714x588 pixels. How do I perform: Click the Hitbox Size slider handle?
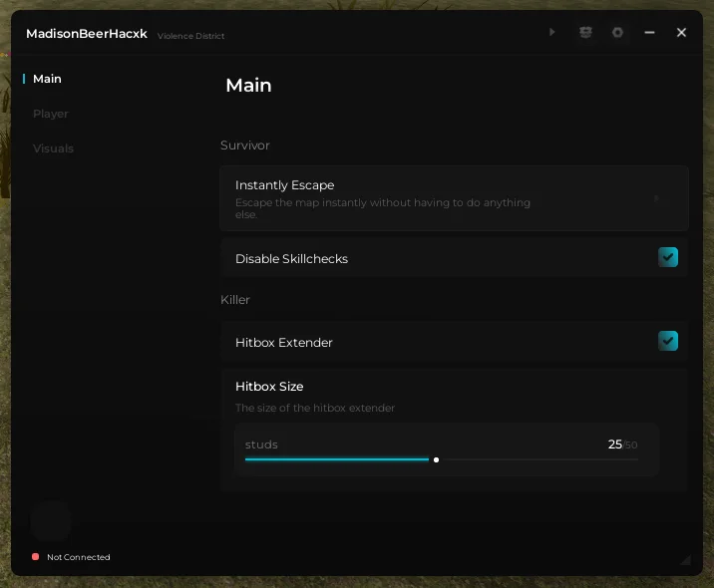pyautogui.click(x=436, y=459)
